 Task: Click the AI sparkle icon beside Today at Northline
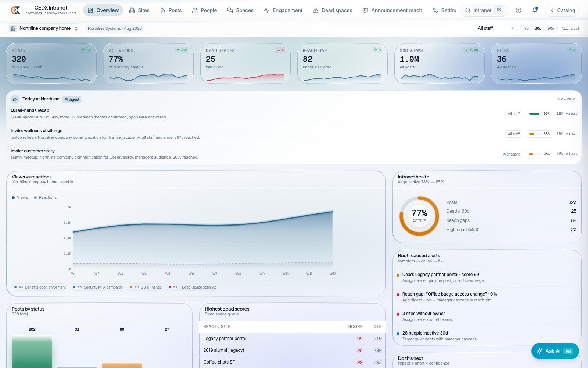(x=15, y=99)
